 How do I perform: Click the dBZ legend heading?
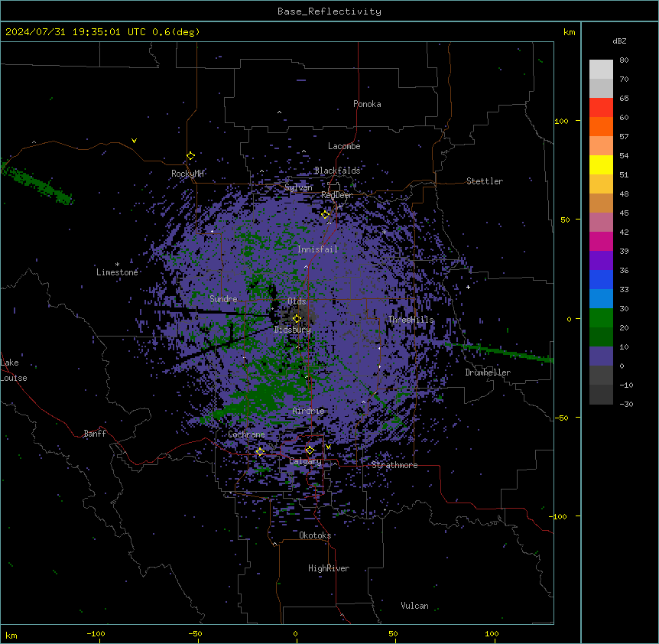(619, 41)
